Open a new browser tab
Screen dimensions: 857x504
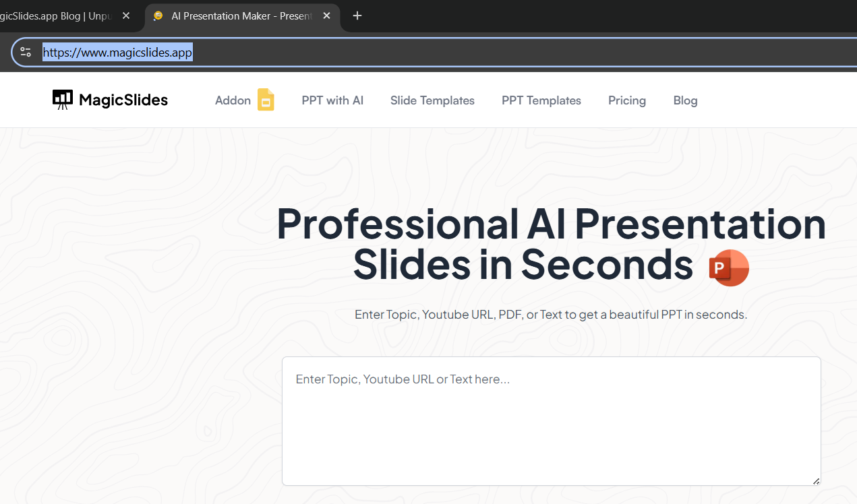pyautogui.click(x=357, y=15)
